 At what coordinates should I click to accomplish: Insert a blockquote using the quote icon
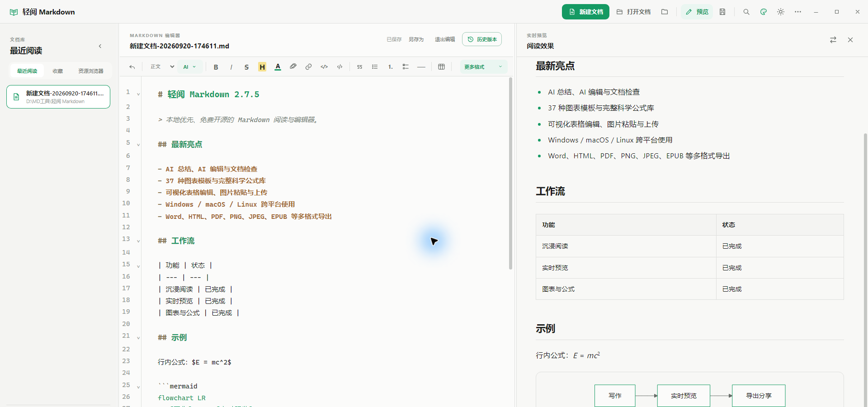[359, 67]
